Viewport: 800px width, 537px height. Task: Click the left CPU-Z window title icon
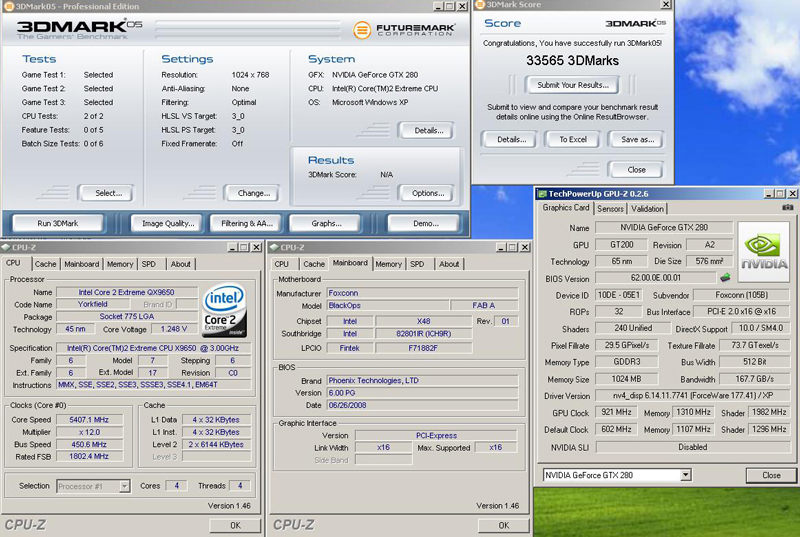pos(6,247)
